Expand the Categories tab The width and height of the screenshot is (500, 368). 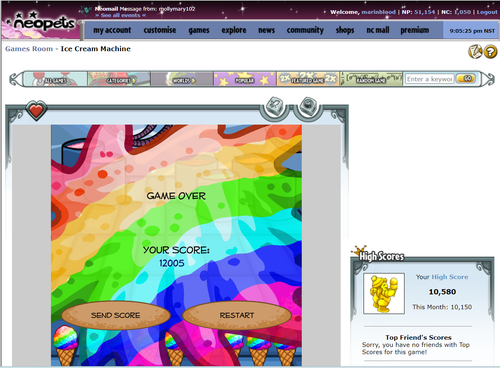(119, 79)
